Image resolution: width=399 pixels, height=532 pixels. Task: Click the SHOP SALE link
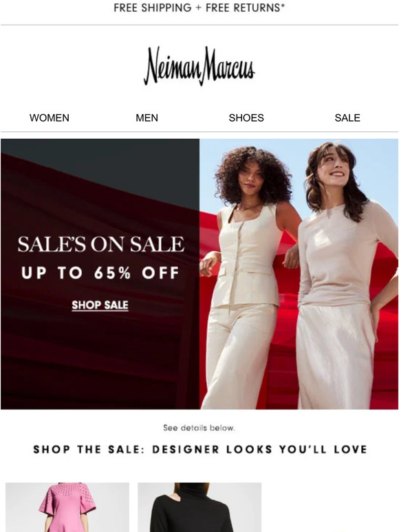tap(100, 305)
